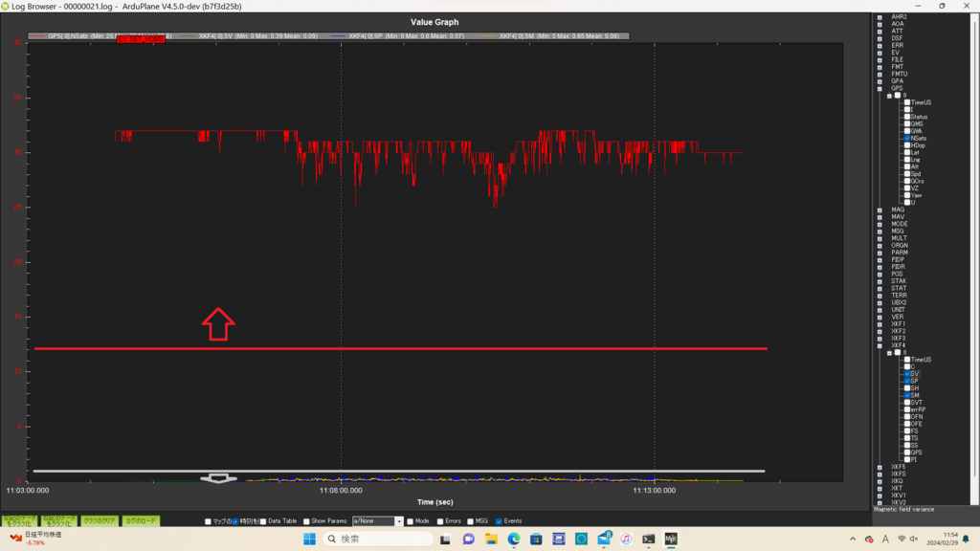Enable the Data Table checkbox

point(263,521)
